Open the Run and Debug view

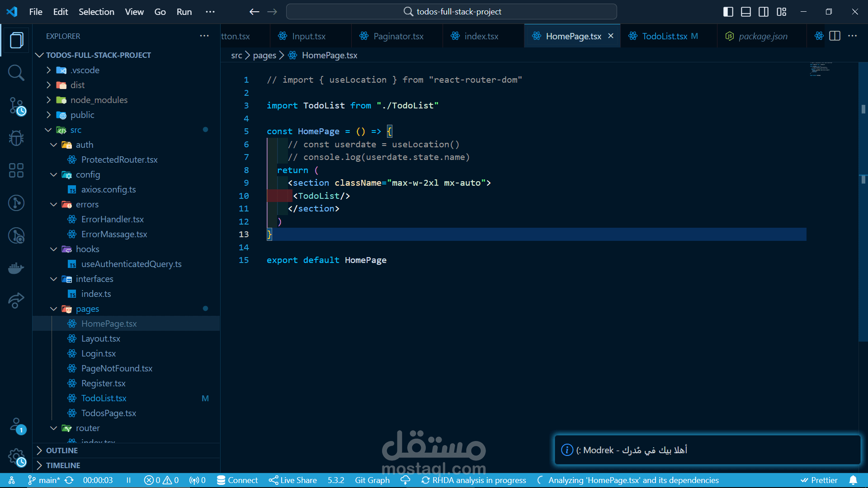point(16,138)
